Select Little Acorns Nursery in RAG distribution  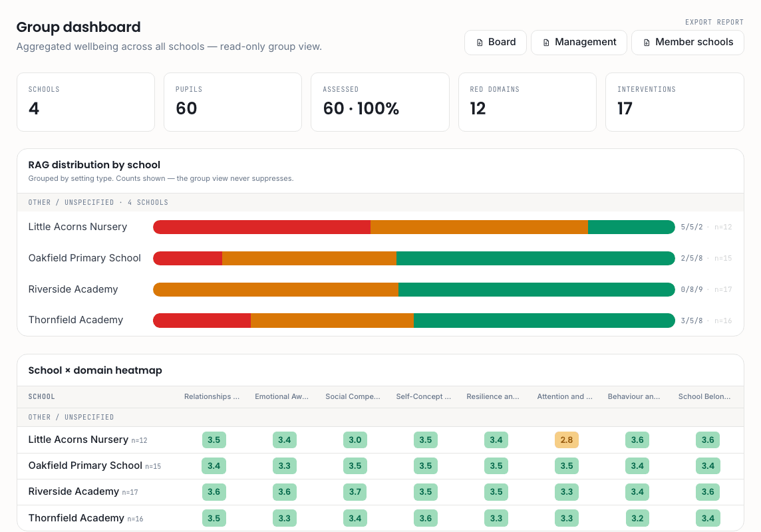(x=78, y=227)
